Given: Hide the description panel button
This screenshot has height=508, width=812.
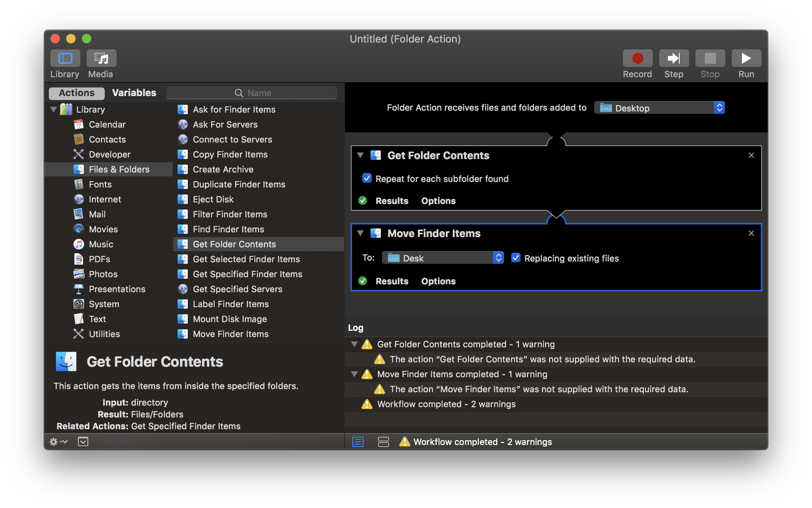Looking at the screenshot, I should (x=83, y=442).
